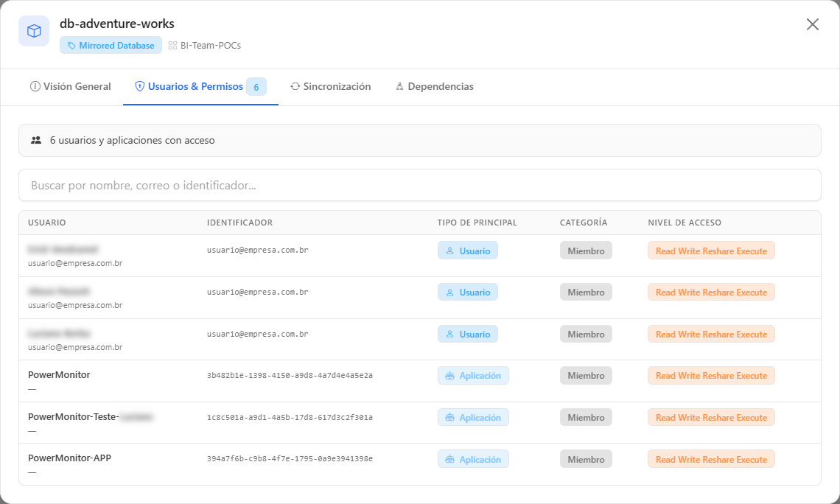
Task: Click the Aplicación badge for PowerMonitor-APP
Action: pyautogui.click(x=473, y=459)
